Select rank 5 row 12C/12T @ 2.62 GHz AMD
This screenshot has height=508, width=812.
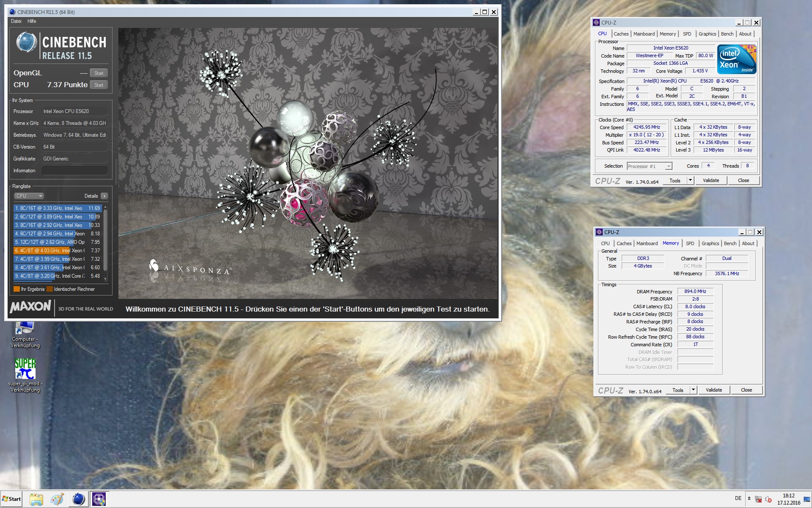58,242
